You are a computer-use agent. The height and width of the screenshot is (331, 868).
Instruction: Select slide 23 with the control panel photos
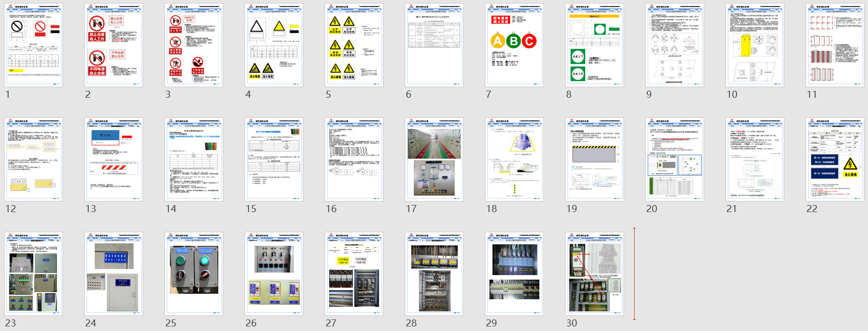pos(33,274)
